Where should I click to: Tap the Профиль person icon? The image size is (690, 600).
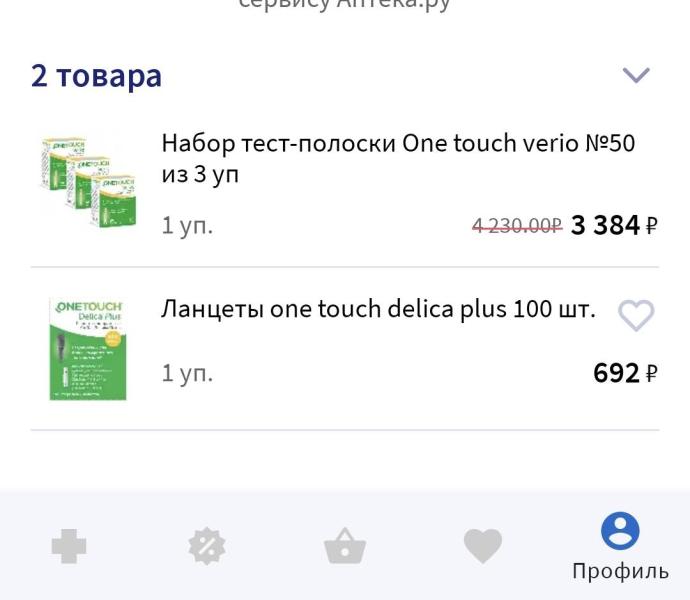(620, 531)
